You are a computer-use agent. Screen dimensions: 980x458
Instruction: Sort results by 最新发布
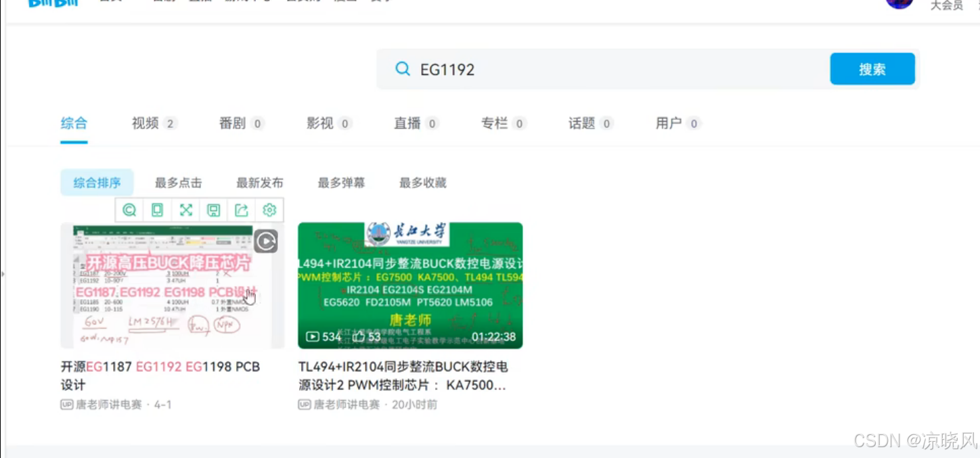click(x=260, y=183)
